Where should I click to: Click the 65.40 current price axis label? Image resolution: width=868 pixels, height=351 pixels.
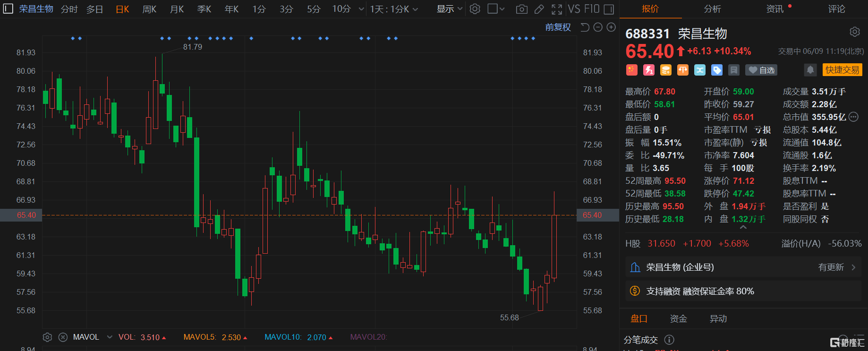click(597, 215)
